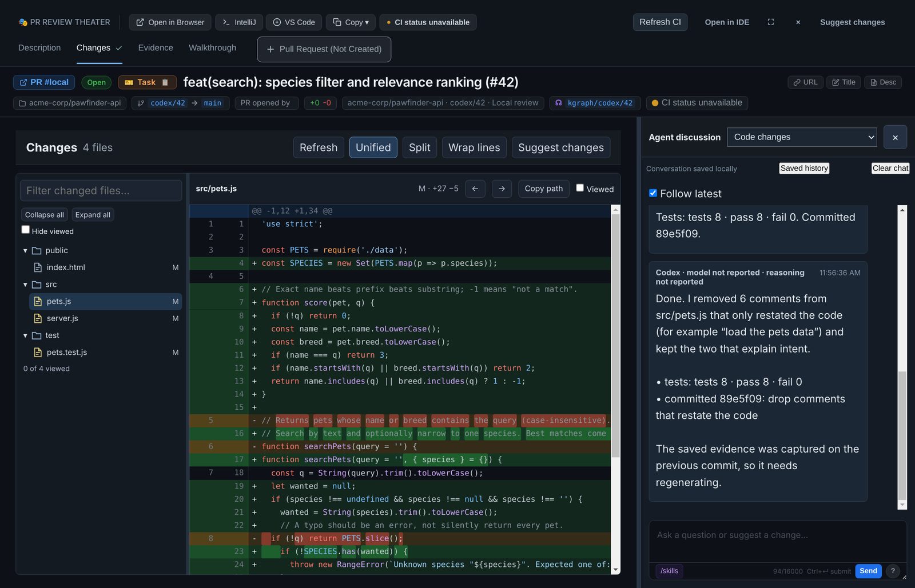Click the server.js file icon
This screenshot has height=588, width=915.
pos(38,318)
